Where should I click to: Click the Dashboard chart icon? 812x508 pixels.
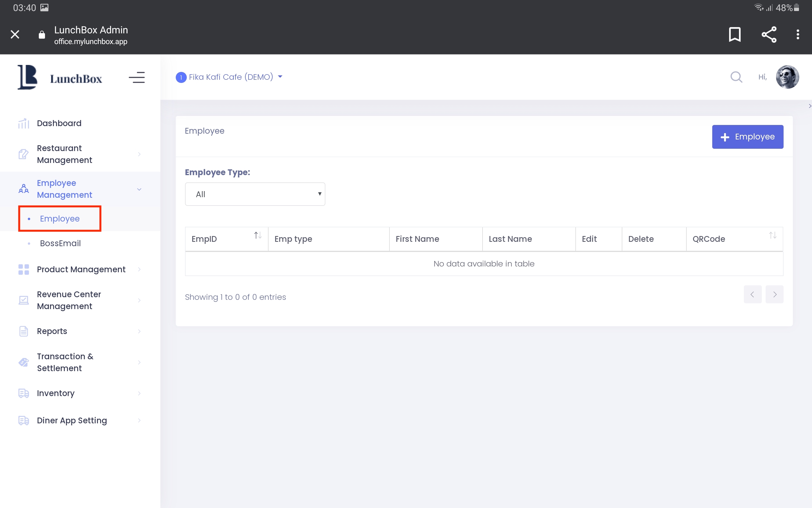pos(23,123)
